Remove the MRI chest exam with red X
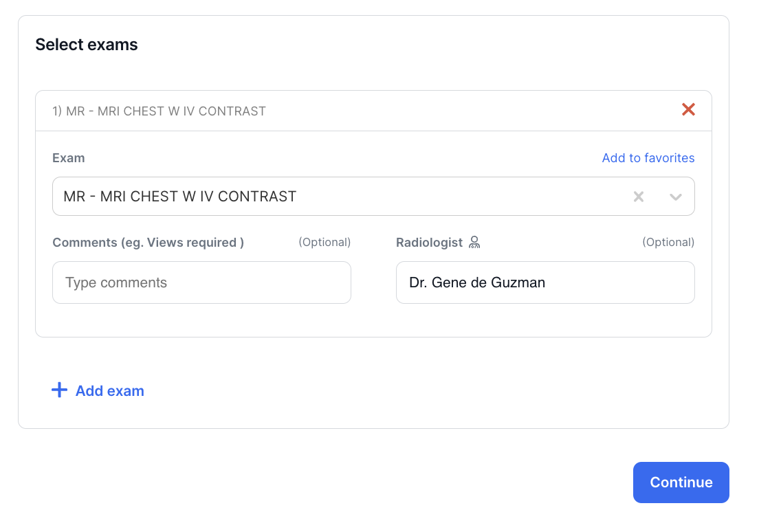 click(688, 109)
